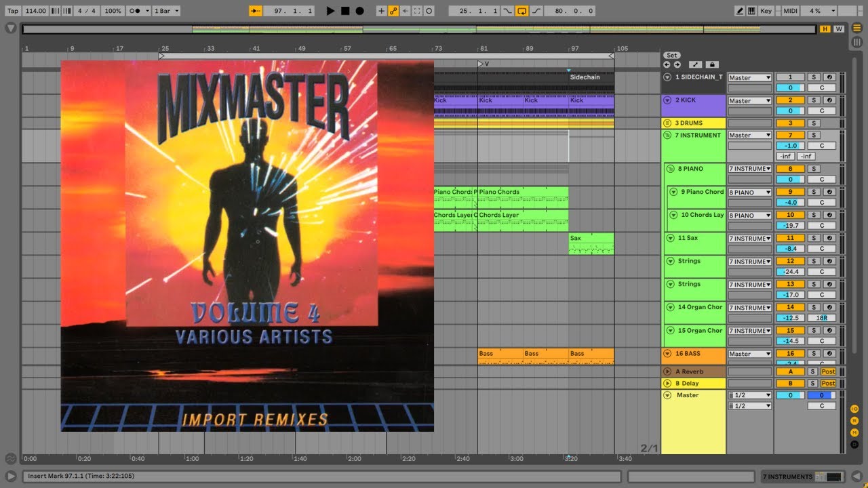Toggle track activator 3 for DRUMS
The image size is (868, 488).
pyautogui.click(x=790, y=123)
